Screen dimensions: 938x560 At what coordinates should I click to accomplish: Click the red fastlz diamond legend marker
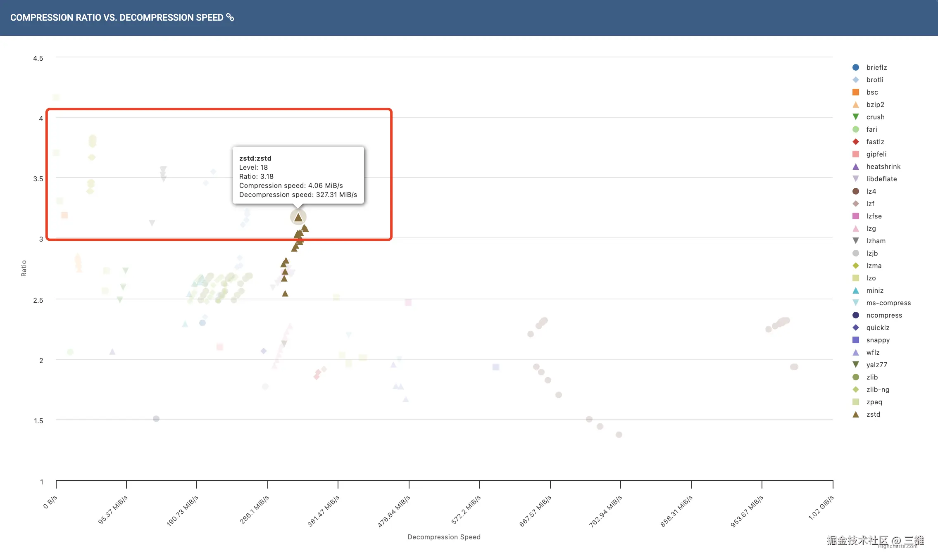[856, 142]
